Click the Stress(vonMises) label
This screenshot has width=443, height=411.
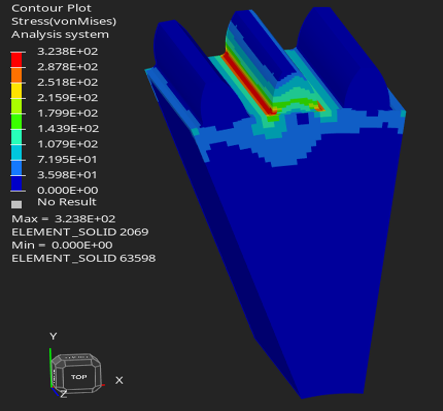click(64, 21)
